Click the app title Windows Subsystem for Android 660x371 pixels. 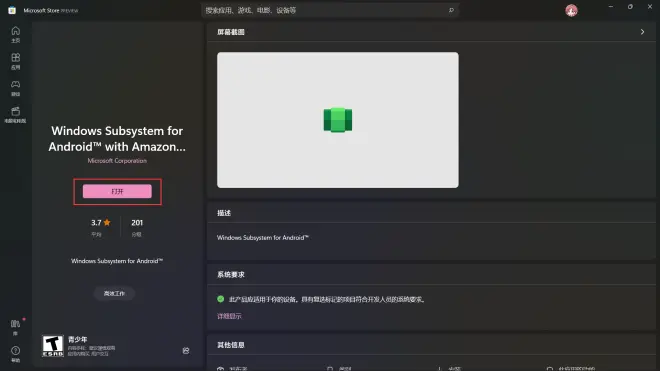tap(117, 139)
